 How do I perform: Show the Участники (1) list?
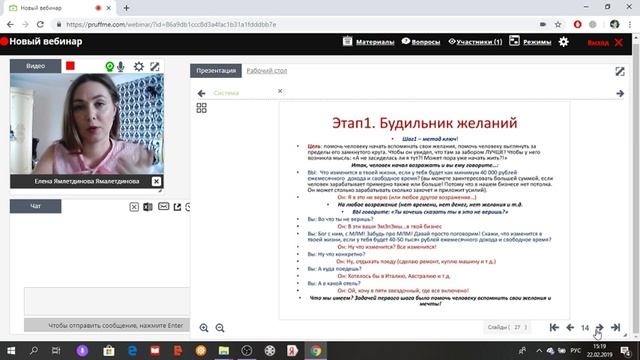476,42
